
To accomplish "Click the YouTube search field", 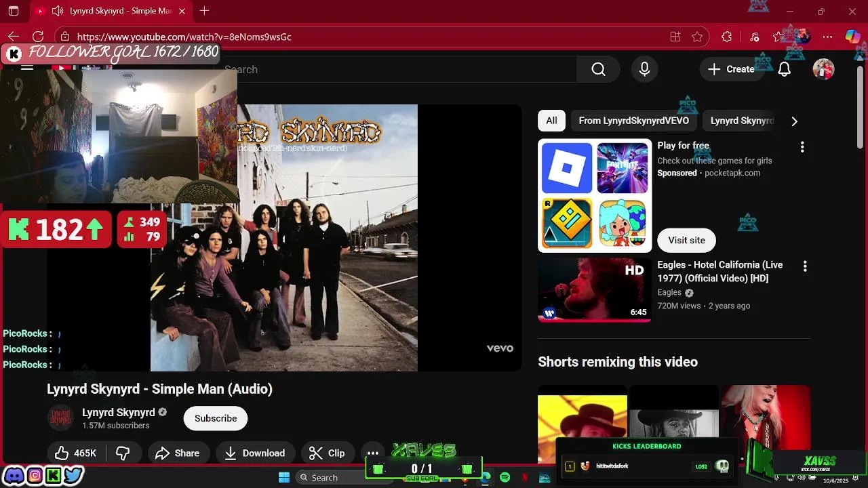I will click(400, 69).
